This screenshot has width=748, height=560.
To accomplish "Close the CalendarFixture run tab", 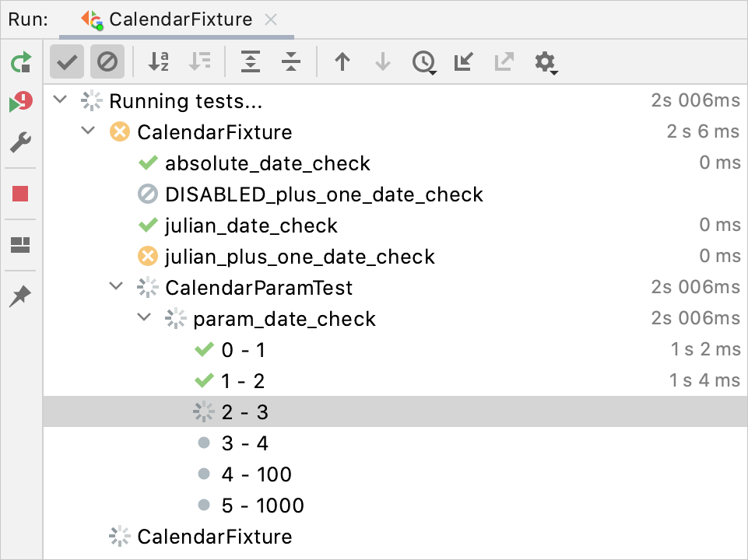I will click(271, 19).
